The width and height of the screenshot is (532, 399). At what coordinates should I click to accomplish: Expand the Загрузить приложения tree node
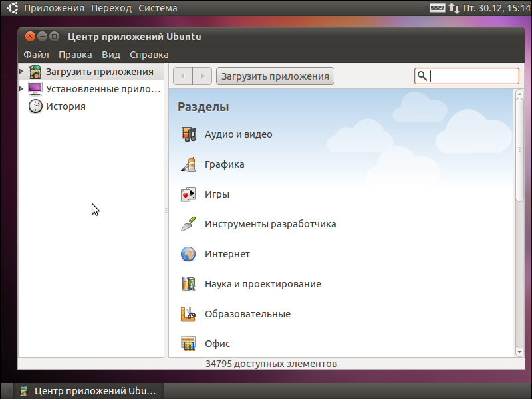(x=21, y=72)
